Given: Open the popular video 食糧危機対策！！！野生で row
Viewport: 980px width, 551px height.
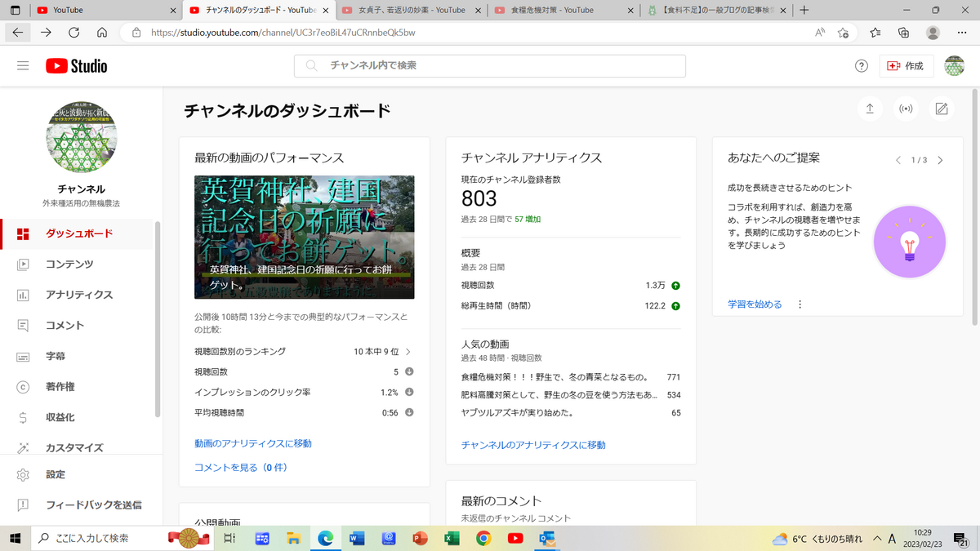Looking at the screenshot, I should point(571,377).
